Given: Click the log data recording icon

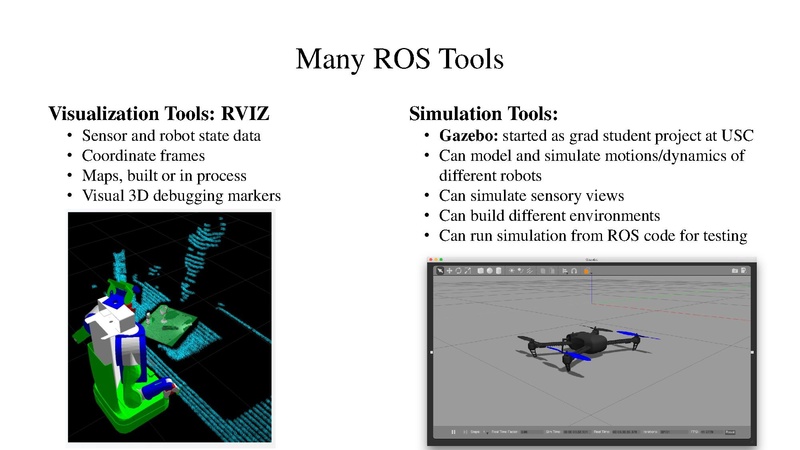Looking at the screenshot, I should 744,270.
